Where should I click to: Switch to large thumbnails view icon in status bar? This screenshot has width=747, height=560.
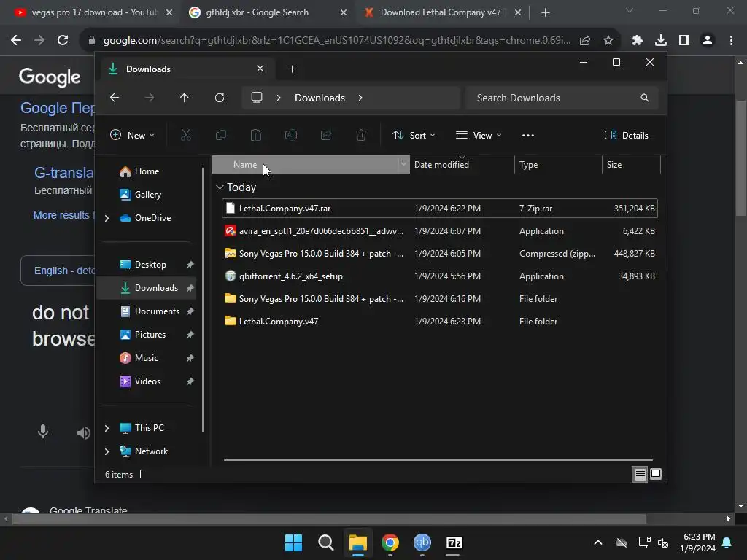656,474
